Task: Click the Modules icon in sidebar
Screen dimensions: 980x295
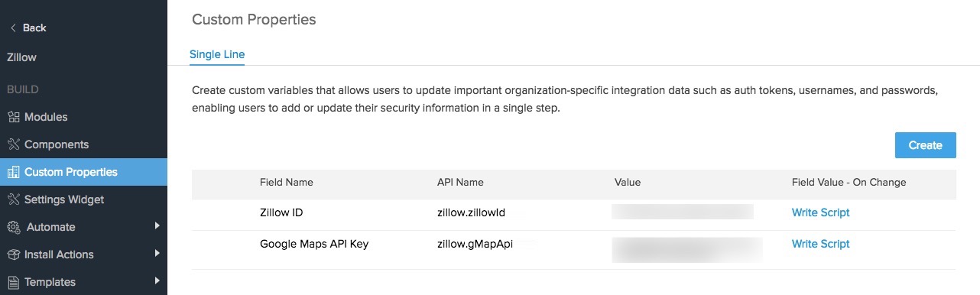Action: coord(13,117)
